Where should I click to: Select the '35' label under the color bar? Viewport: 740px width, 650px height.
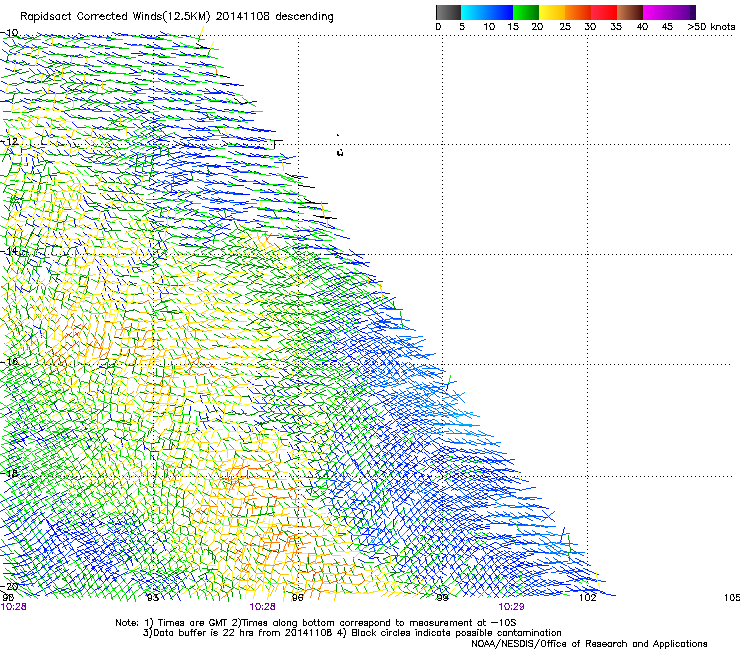coord(616,27)
